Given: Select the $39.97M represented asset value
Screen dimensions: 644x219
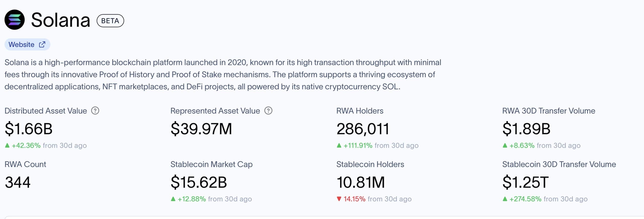Looking at the screenshot, I should click(201, 129).
